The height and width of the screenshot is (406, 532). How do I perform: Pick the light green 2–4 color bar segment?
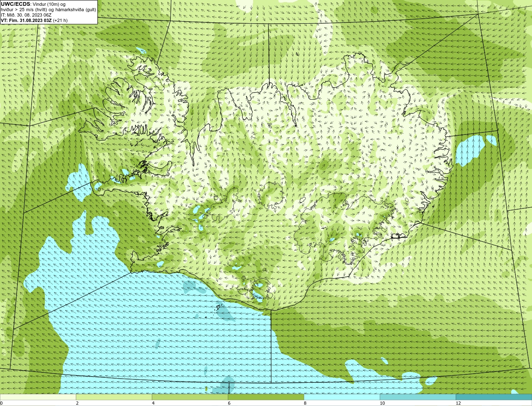(x=114, y=397)
